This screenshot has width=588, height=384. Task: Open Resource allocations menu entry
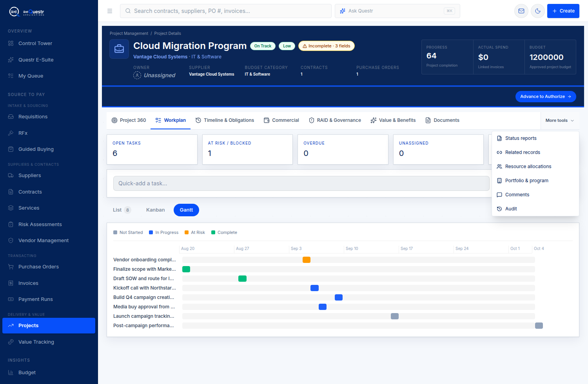pyautogui.click(x=535, y=167)
